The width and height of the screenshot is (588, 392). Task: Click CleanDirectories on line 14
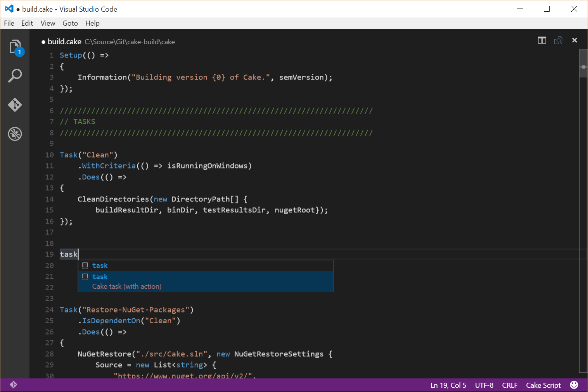113,199
